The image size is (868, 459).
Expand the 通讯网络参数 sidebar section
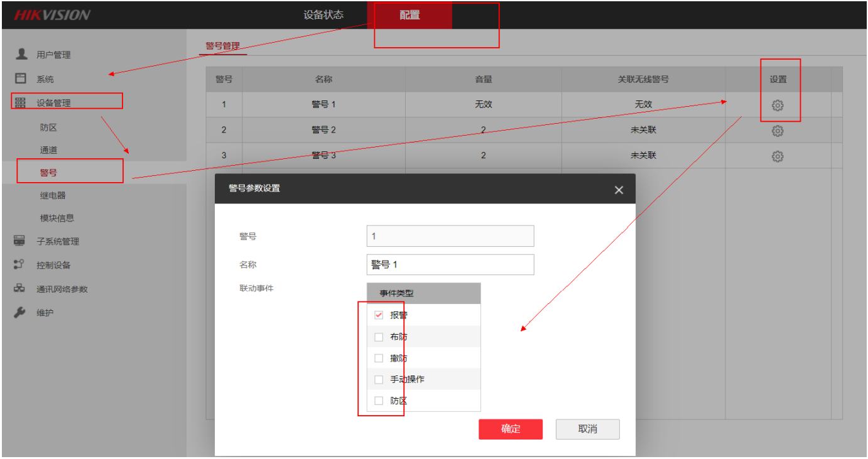pyautogui.click(x=62, y=289)
